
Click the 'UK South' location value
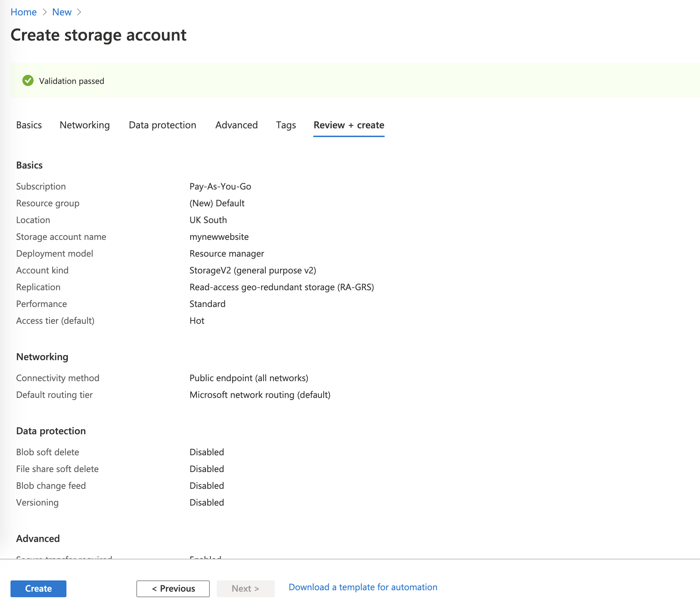tap(208, 220)
